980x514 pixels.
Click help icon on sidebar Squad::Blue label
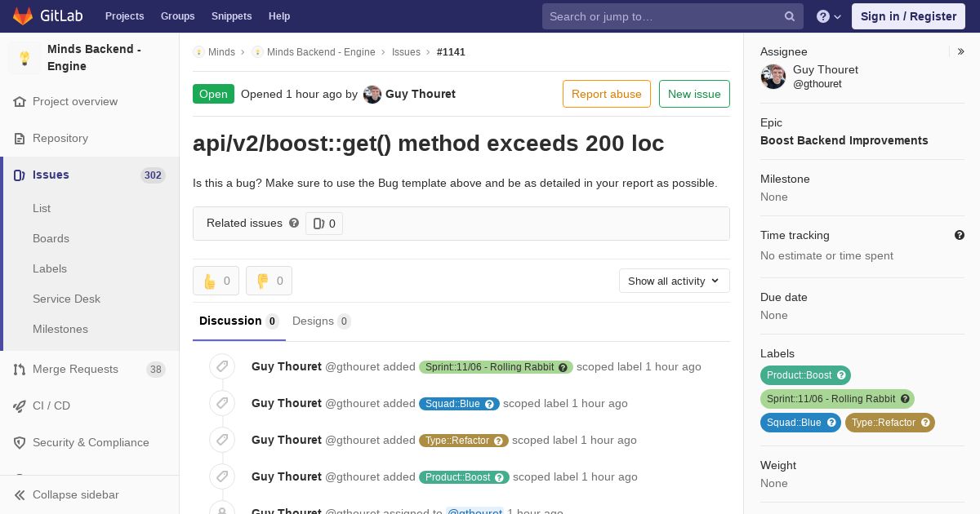[x=831, y=423]
